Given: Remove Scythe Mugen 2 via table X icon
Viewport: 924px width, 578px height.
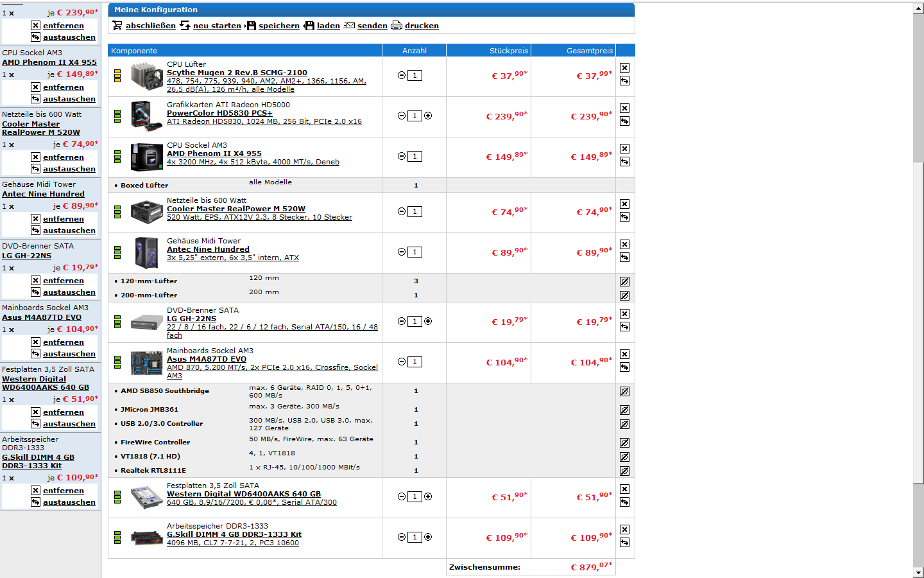Looking at the screenshot, I should pos(624,68).
